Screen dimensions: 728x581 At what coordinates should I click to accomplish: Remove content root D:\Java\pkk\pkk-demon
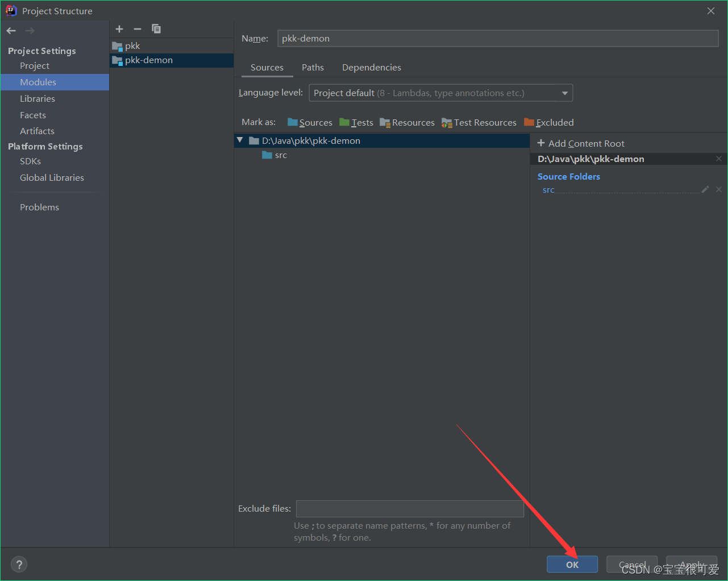click(x=719, y=159)
